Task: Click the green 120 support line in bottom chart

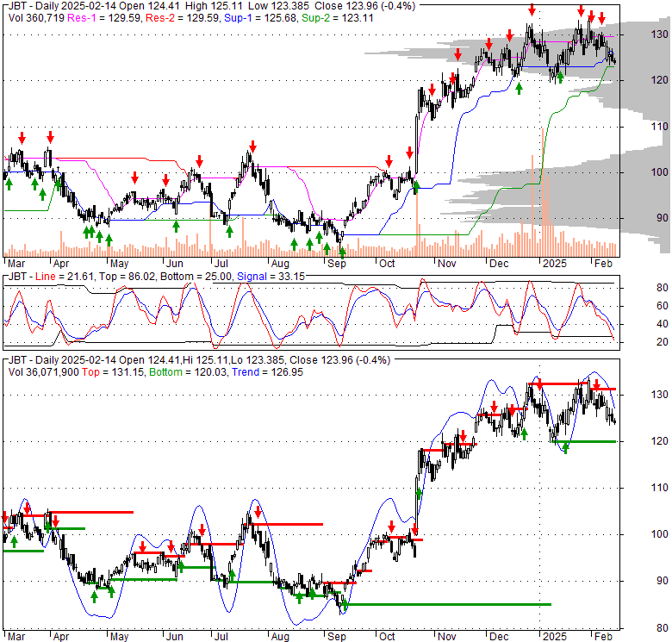Action: pyautogui.click(x=584, y=441)
